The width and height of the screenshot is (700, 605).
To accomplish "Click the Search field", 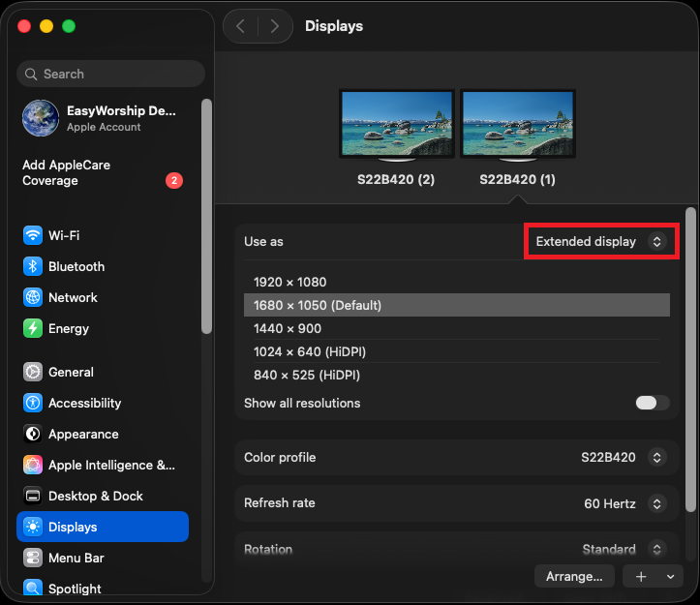I will [x=110, y=74].
